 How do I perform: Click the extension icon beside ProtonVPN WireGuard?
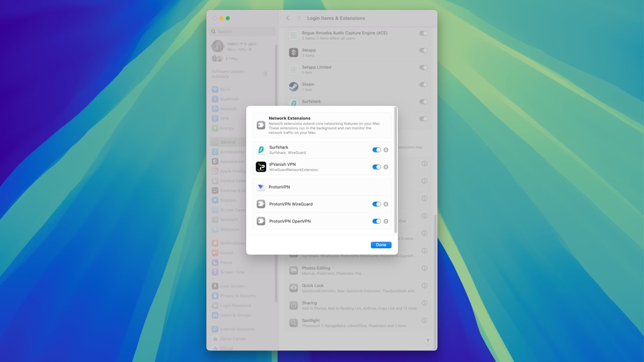[261, 204]
